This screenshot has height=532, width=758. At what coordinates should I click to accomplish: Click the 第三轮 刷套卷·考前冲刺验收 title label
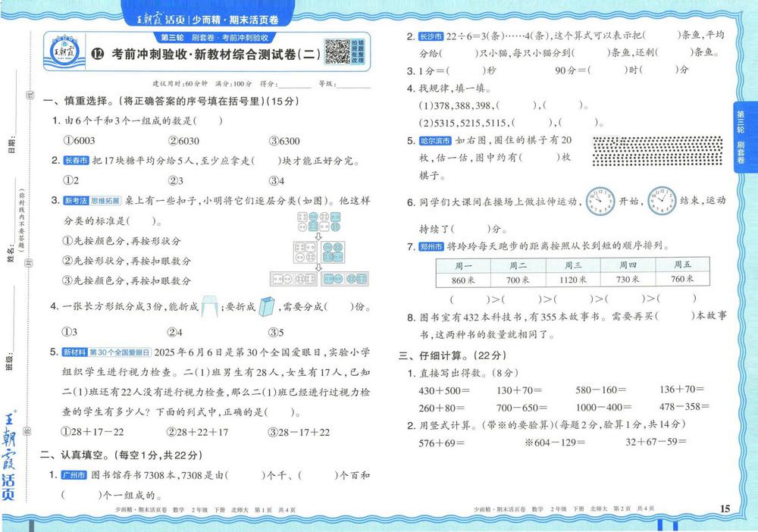pyautogui.click(x=215, y=37)
